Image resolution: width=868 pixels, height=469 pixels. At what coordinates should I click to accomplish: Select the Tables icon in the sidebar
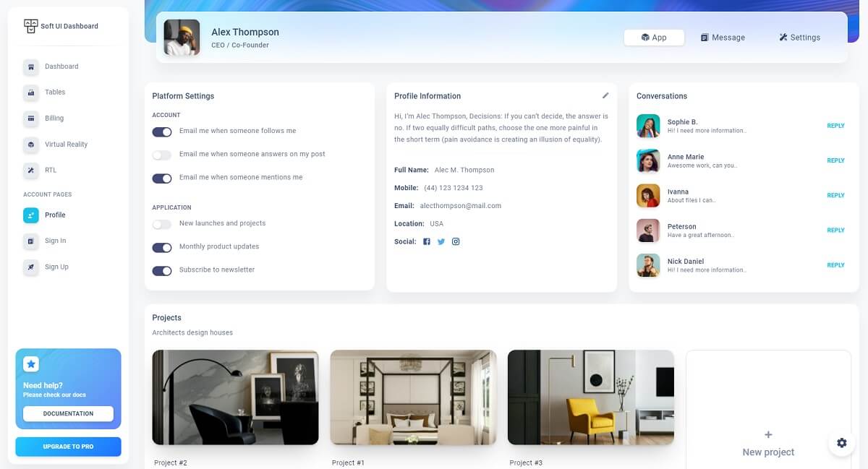30,92
